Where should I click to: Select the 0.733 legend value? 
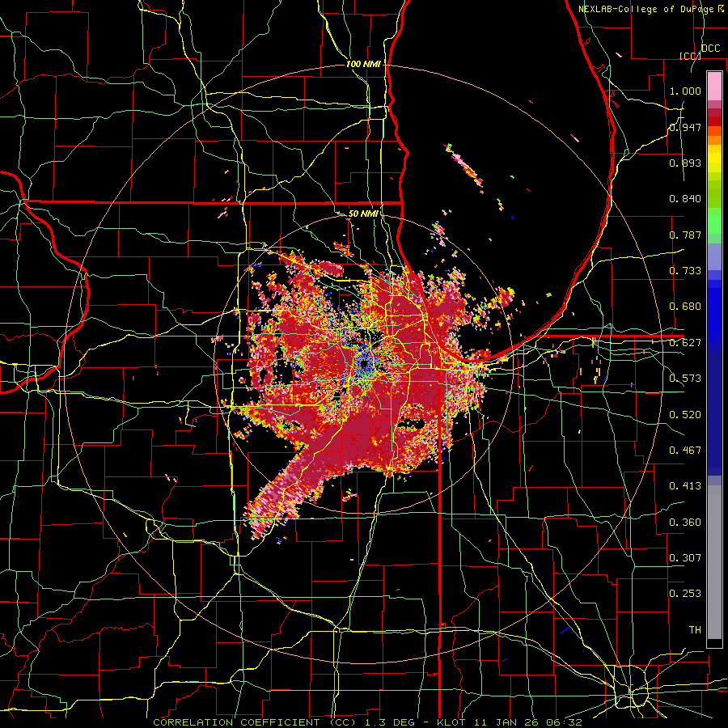tap(685, 271)
